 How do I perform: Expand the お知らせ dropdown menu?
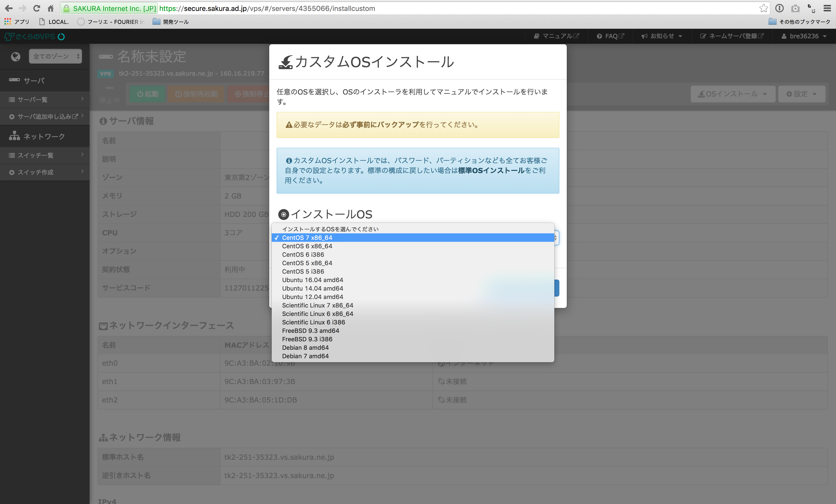point(662,36)
